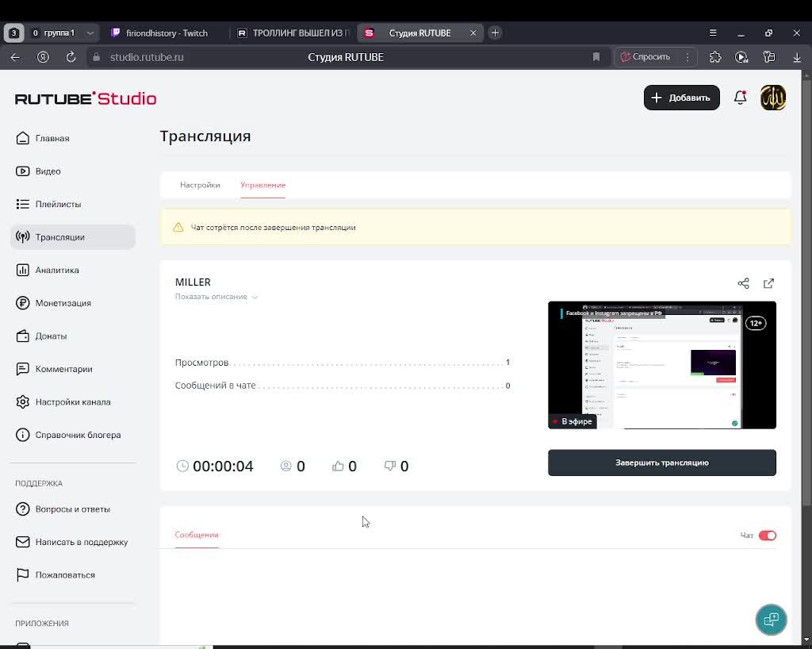This screenshot has width=812, height=649.
Task: Click the viewers count person icon
Action: 285,467
